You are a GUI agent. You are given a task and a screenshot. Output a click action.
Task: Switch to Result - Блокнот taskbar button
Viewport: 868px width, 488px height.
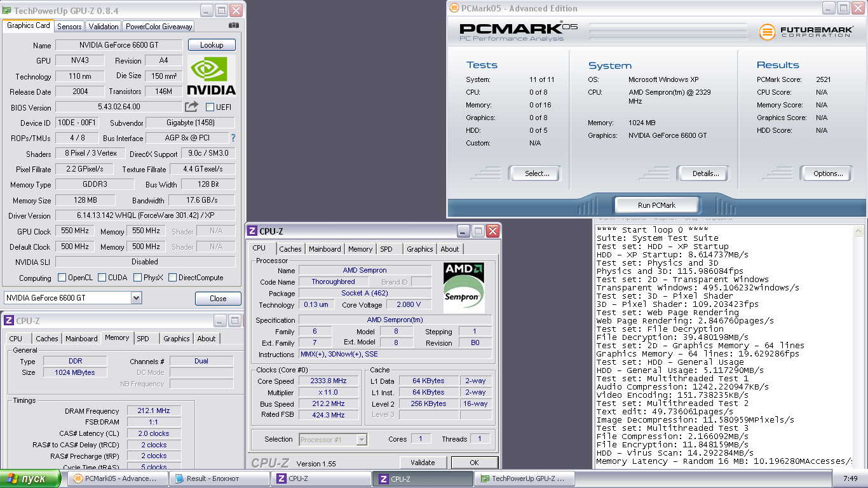[220, 478]
